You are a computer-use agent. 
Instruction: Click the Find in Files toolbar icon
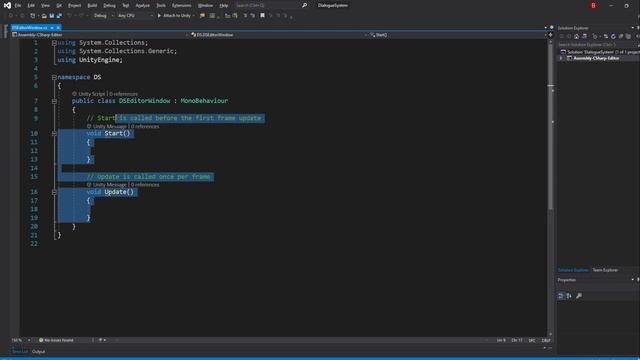point(202,16)
